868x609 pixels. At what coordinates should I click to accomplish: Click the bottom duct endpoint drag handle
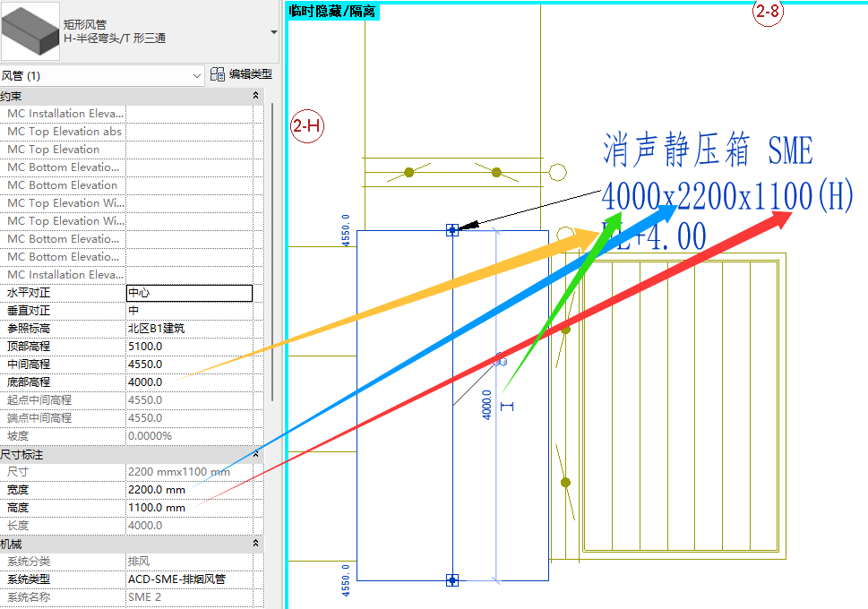click(452, 580)
